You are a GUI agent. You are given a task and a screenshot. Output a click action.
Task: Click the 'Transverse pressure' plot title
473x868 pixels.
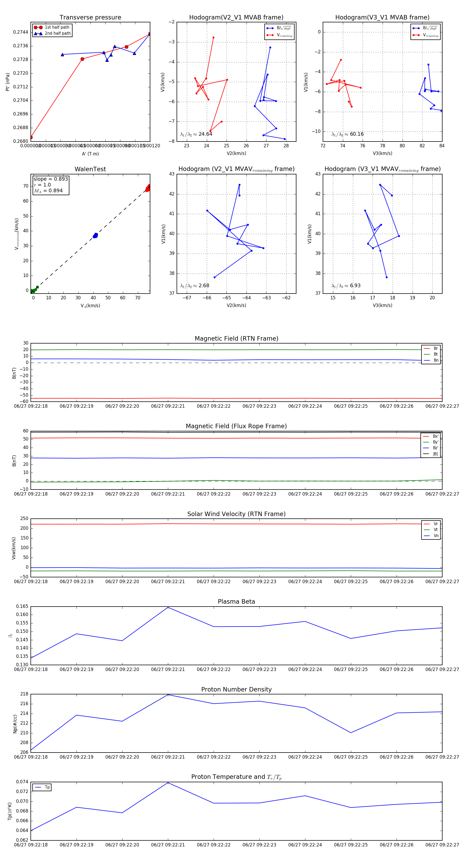coord(90,17)
